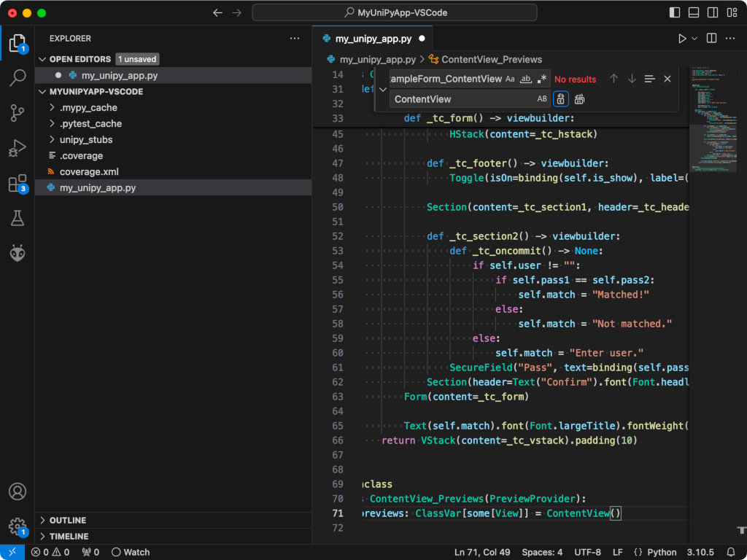Image resolution: width=747 pixels, height=560 pixels.
Task: Open the Source Control view
Action: 18,113
